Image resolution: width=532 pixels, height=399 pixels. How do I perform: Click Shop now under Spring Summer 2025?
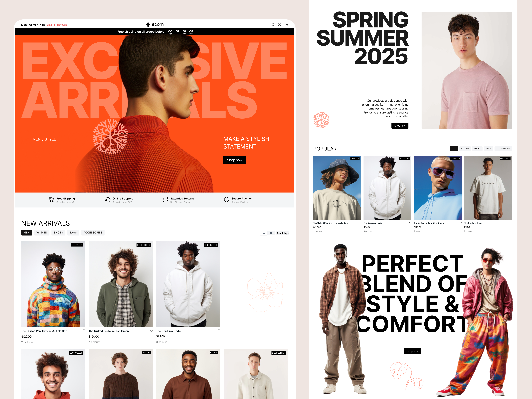tap(400, 126)
